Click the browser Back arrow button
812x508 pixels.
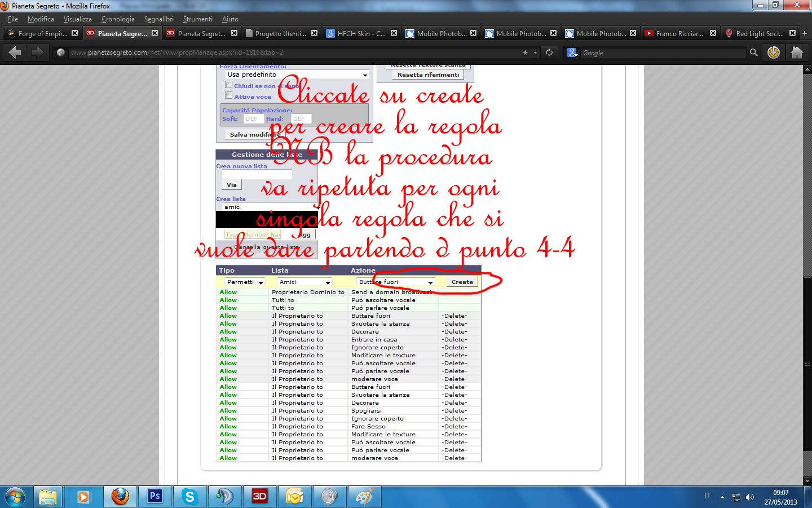15,52
